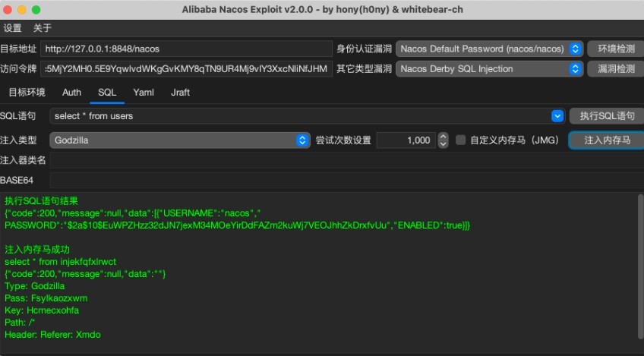Open the 设置 menu
The width and height of the screenshot is (644, 356).
pyautogui.click(x=12, y=28)
